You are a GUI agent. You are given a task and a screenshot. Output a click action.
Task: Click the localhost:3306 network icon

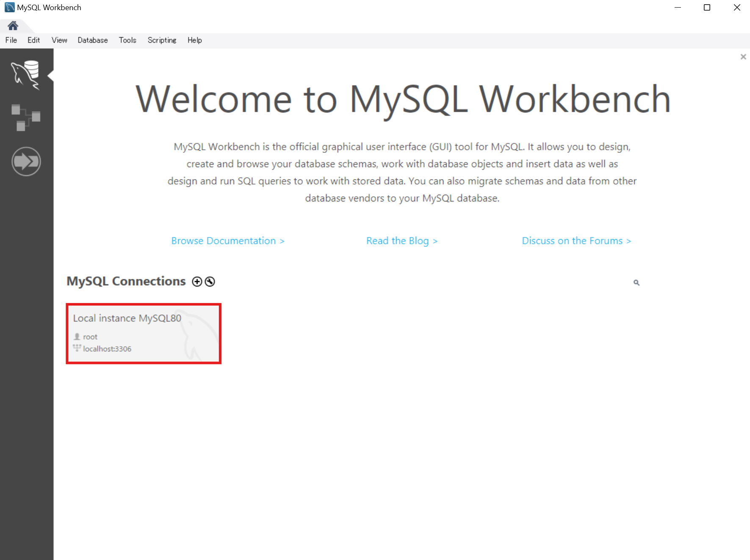(77, 348)
